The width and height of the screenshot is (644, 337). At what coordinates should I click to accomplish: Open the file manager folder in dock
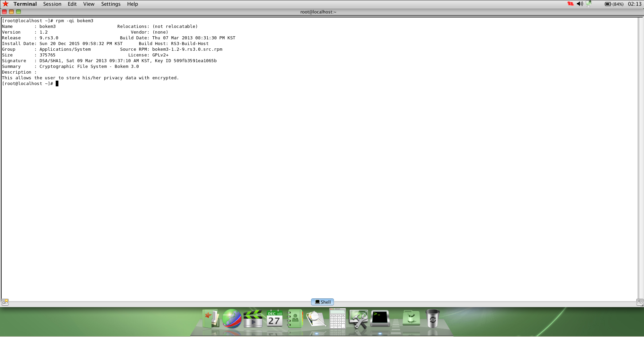(x=211, y=318)
